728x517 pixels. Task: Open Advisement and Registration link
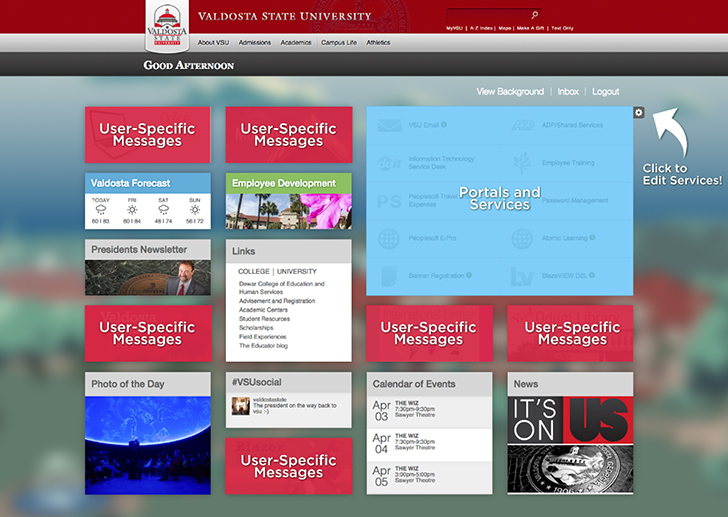(x=277, y=301)
